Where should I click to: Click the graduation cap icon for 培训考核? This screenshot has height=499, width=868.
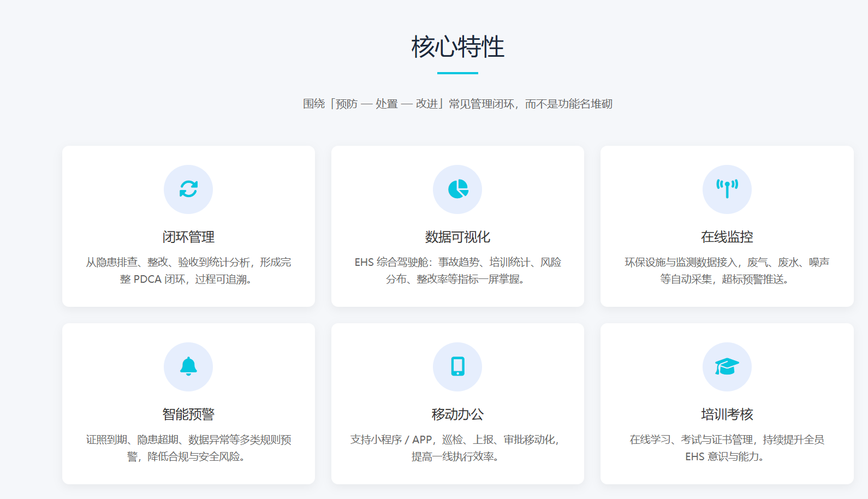(727, 366)
